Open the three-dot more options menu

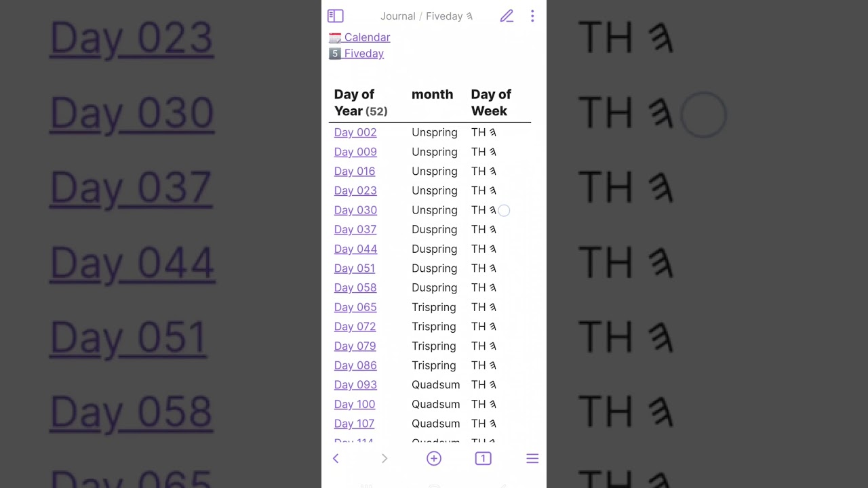pyautogui.click(x=532, y=16)
